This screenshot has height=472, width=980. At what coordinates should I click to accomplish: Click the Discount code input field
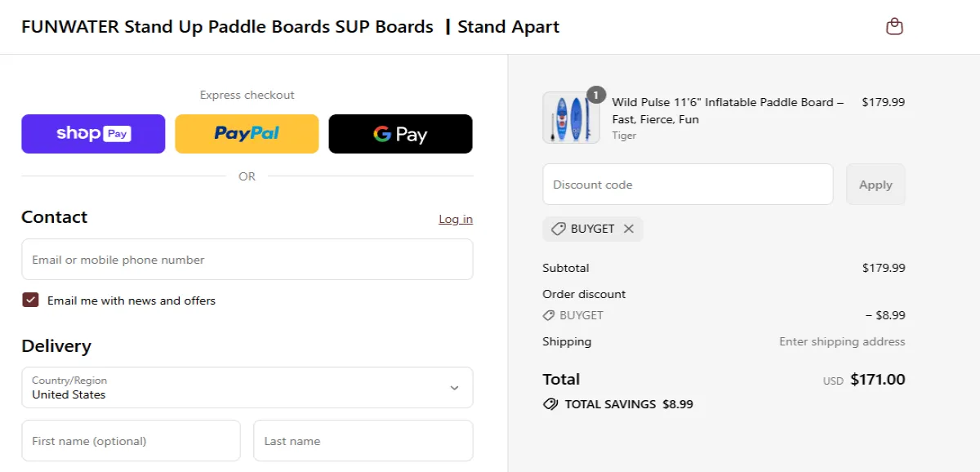[688, 184]
